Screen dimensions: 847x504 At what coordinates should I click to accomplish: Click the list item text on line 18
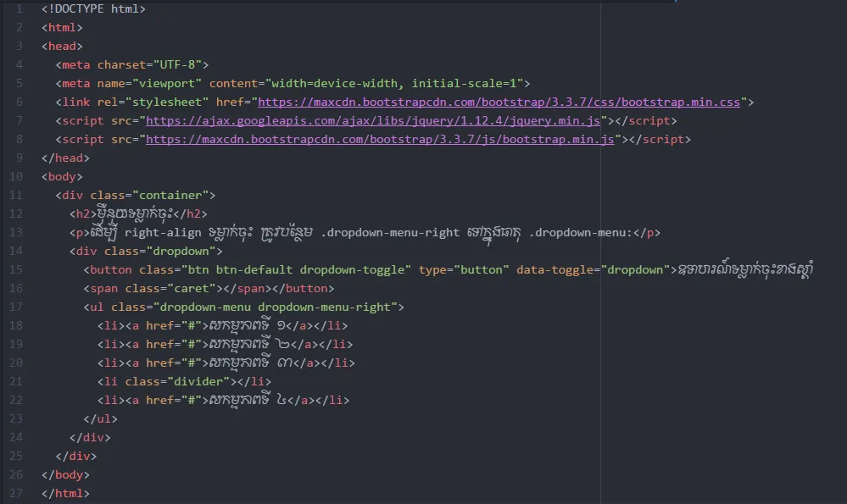[247, 325]
